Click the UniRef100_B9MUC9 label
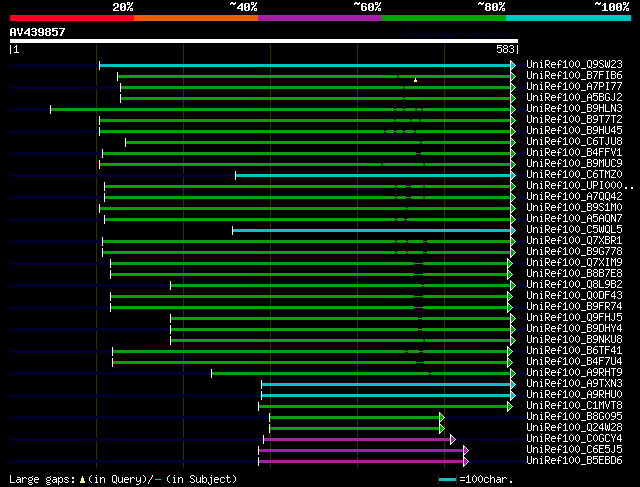The image size is (640, 487). 574,164
